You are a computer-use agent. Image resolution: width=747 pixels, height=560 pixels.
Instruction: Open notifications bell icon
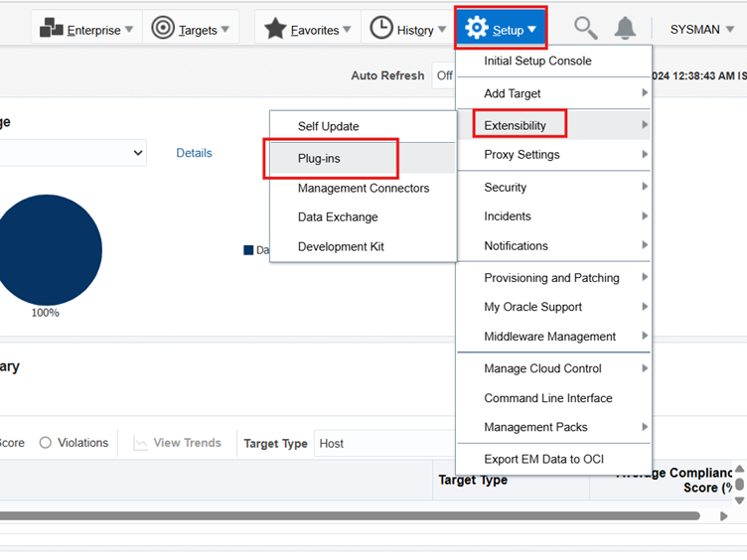click(x=625, y=29)
